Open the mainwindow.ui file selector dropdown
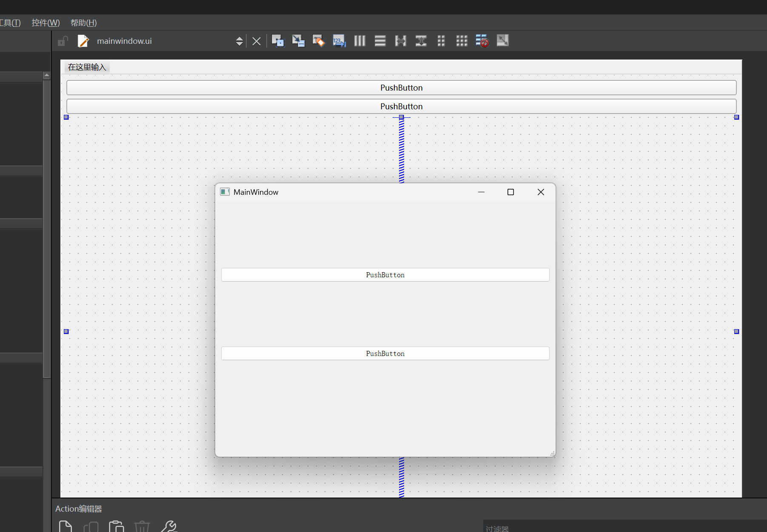The width and height of the screenshot is (767, 532). (x=240, y=41)
